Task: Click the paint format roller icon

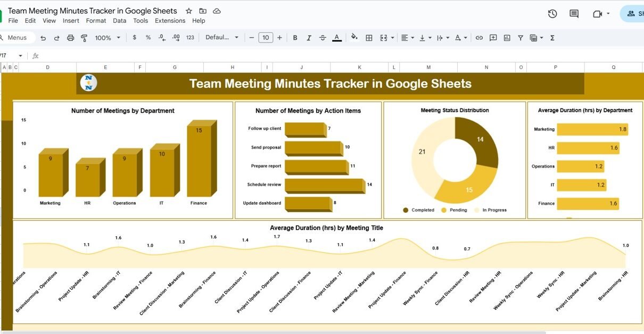Action: tap(84, 38)
